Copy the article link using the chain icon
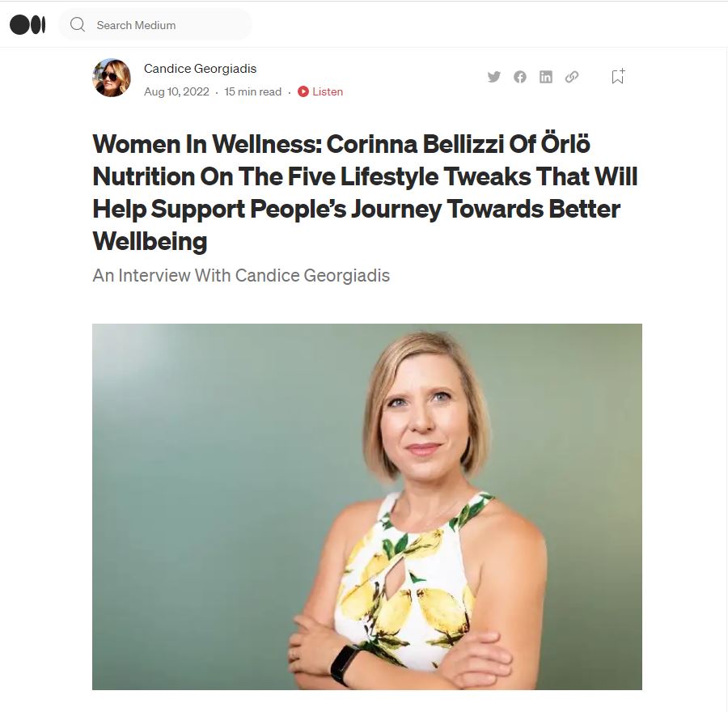The height and width of the screenshot is (712, 728). click(x=572, y=76)
